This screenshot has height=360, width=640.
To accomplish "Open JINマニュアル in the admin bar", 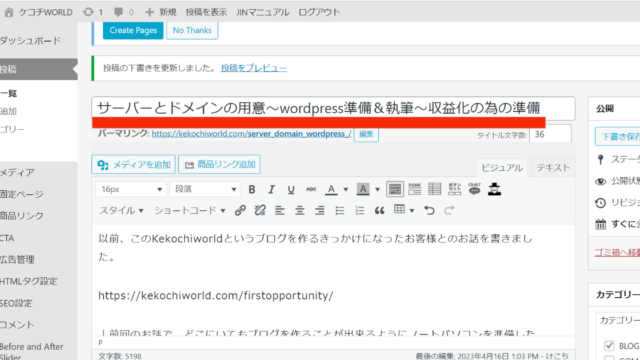I will [263, 12].
